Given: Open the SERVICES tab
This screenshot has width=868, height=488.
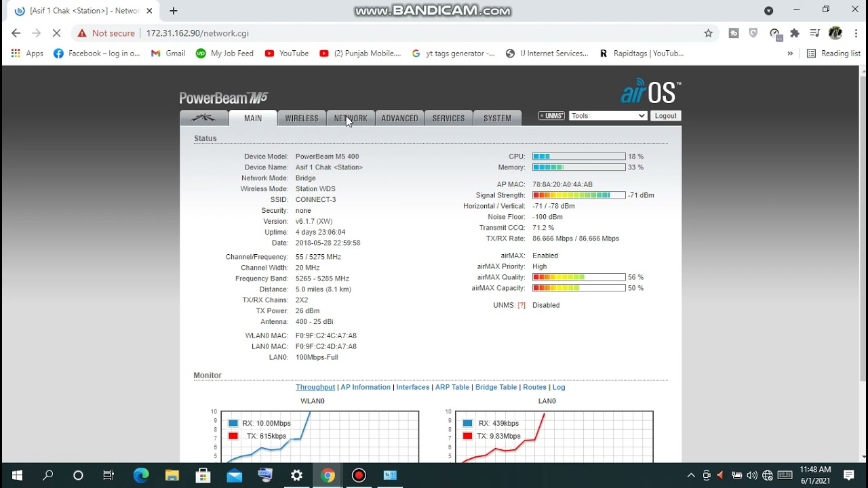Looking at the screenshot, I should (x=448, y=118).
